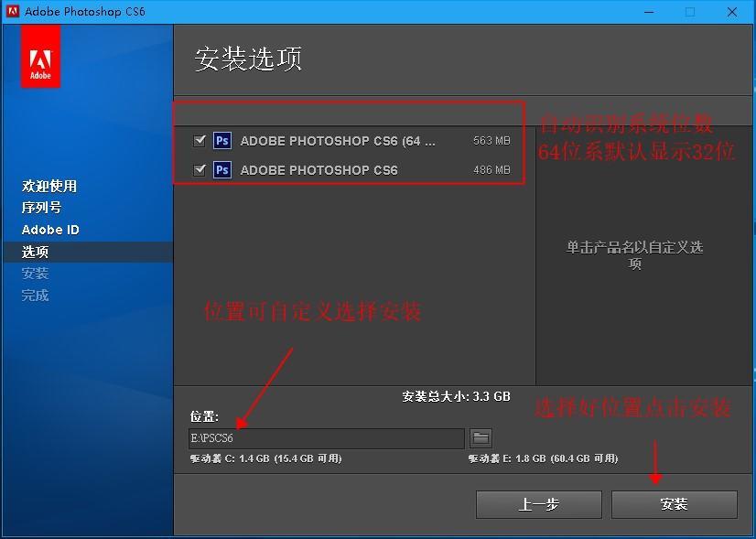
Task: Select the 欢迎使用 step in the sidebar
Action: pos(49,186)
